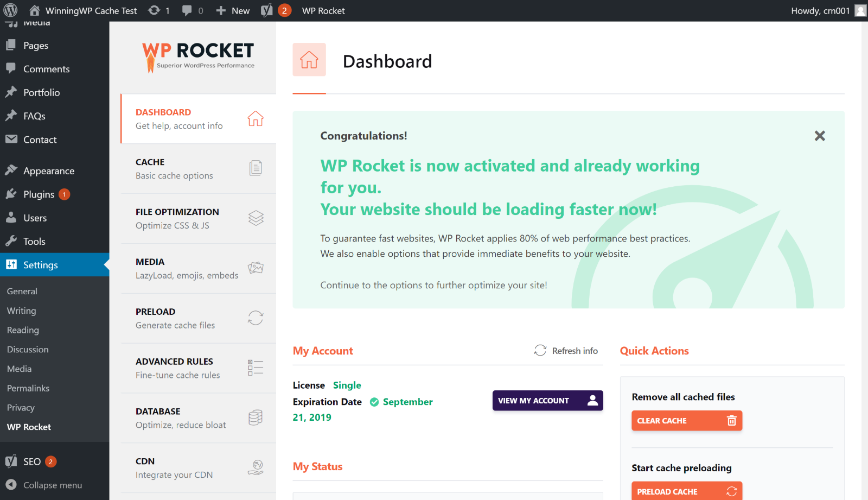This screenshot has width=868, height=500.
Task: Click the Preload refresh arrows icon
Action: pyautogui.click(x=256, y=318)
